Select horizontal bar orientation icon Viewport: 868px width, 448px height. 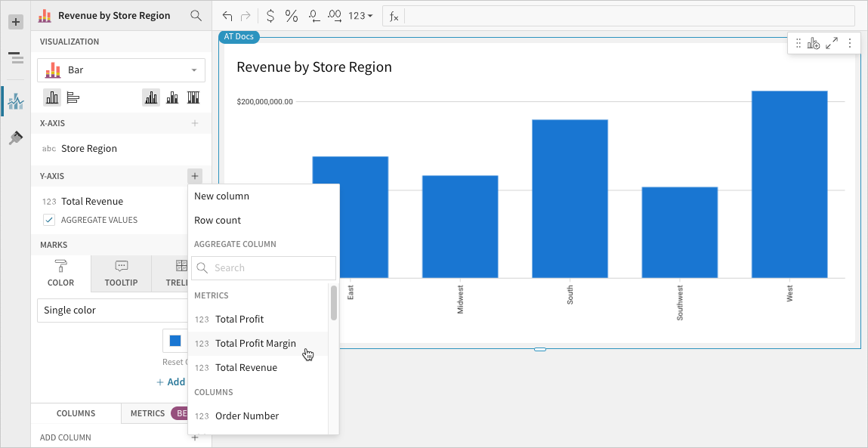(x=73, y=98)
